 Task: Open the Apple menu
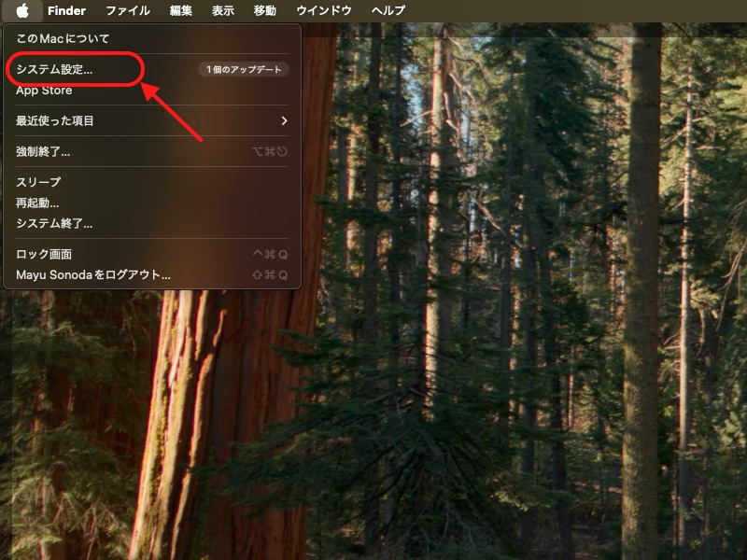click(x=24, y=10)
